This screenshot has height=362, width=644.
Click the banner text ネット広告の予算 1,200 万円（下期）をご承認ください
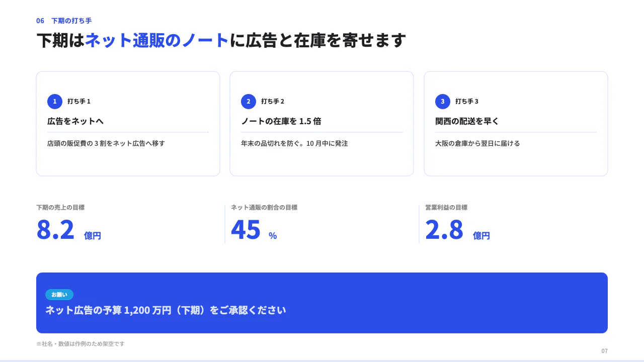[166, 310]
